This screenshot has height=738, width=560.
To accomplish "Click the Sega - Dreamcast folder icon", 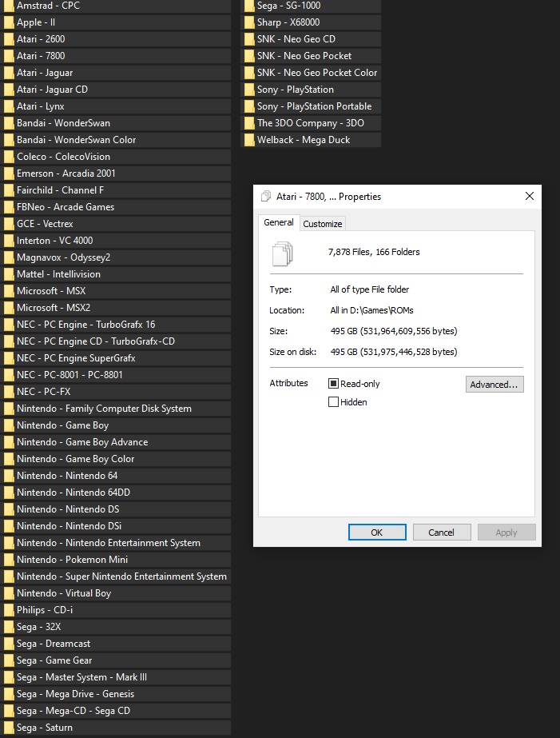I will click(9, 644).
